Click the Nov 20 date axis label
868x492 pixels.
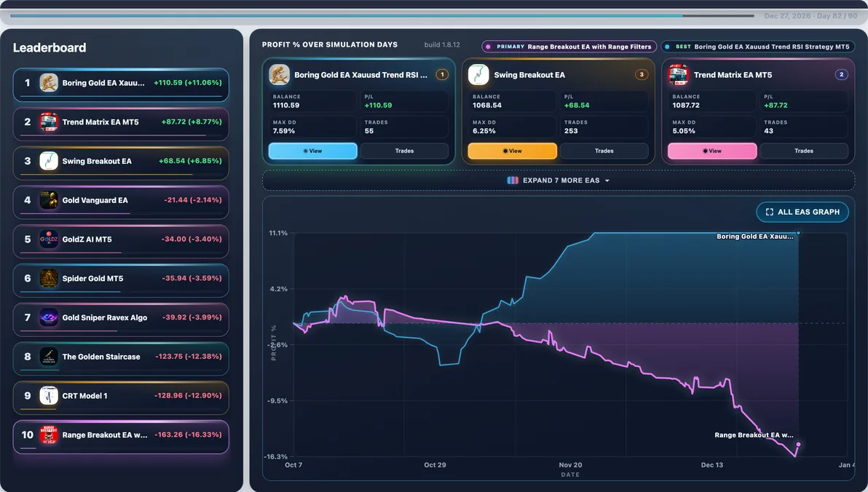(x=570, y=465)
